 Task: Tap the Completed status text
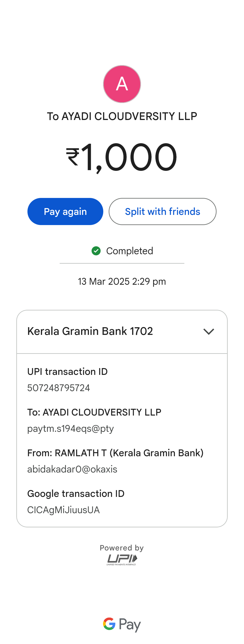point(129,251)
